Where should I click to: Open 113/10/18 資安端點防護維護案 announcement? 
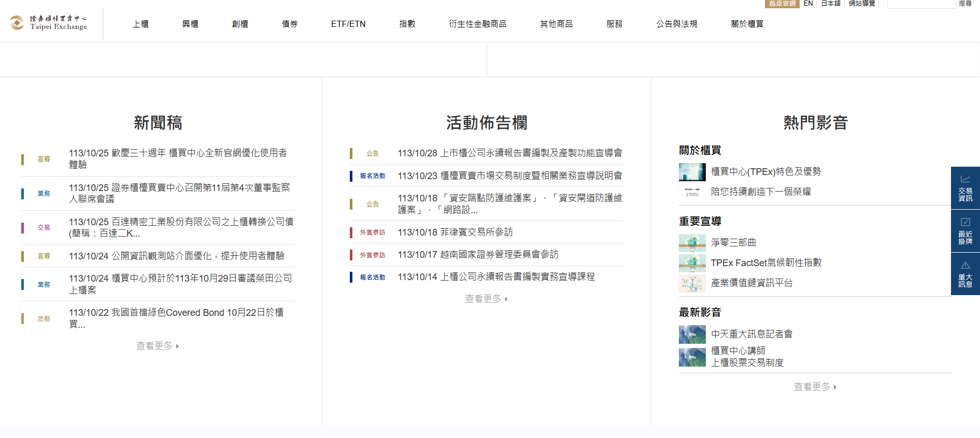point(510,204)
